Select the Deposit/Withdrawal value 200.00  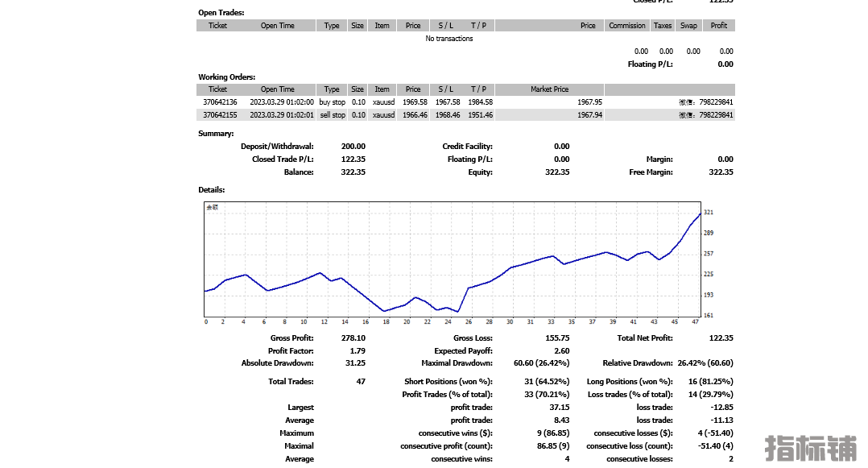[x=353, y=147]
